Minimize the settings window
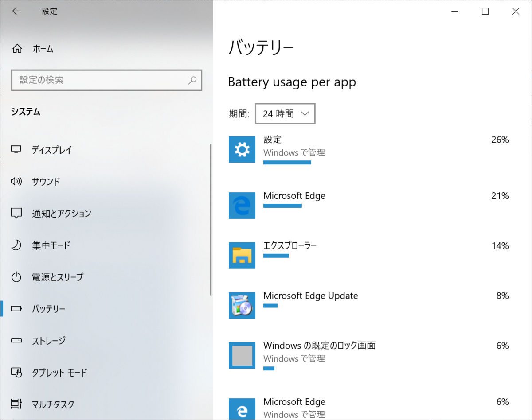 pos(454,12)
